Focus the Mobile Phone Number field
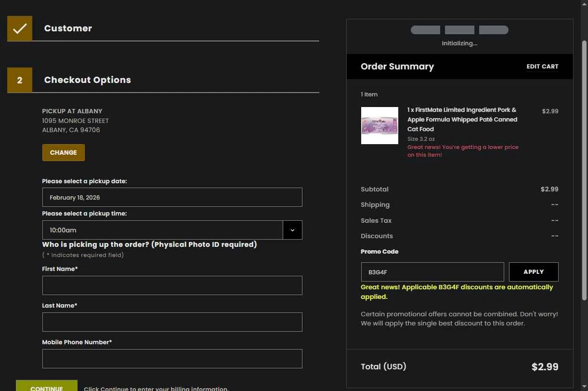The width and height of the screenshot is (588, 391). (x=172, y=359)
